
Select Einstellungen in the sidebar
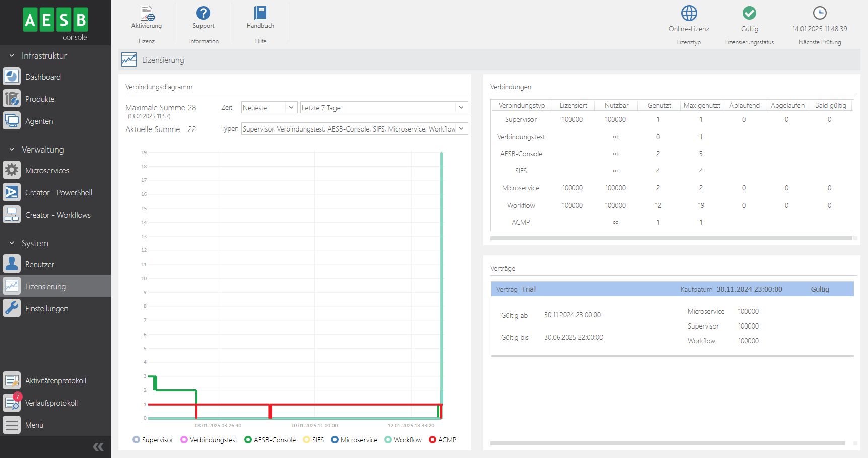point(46,309)
